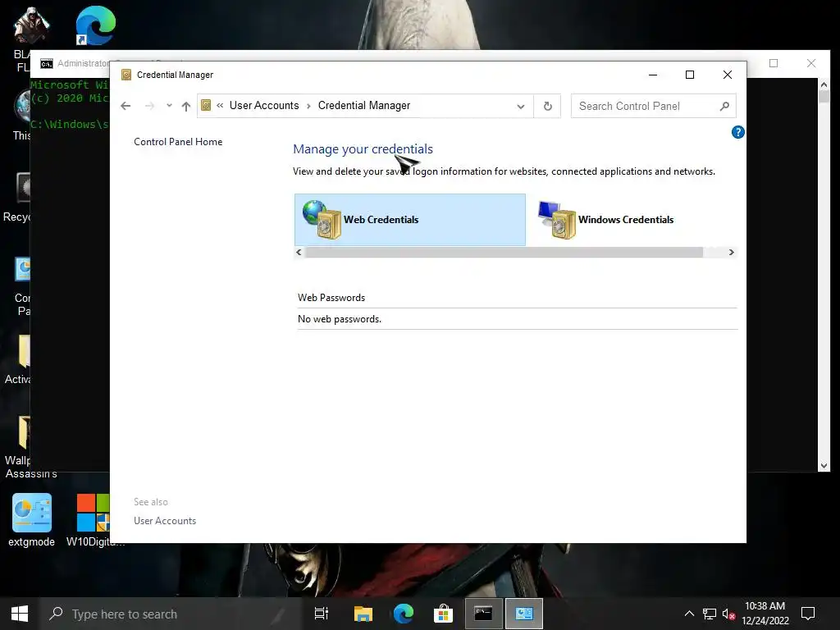
Task: Refresh the Credential Manager address bar
Action: coord(547,106)
